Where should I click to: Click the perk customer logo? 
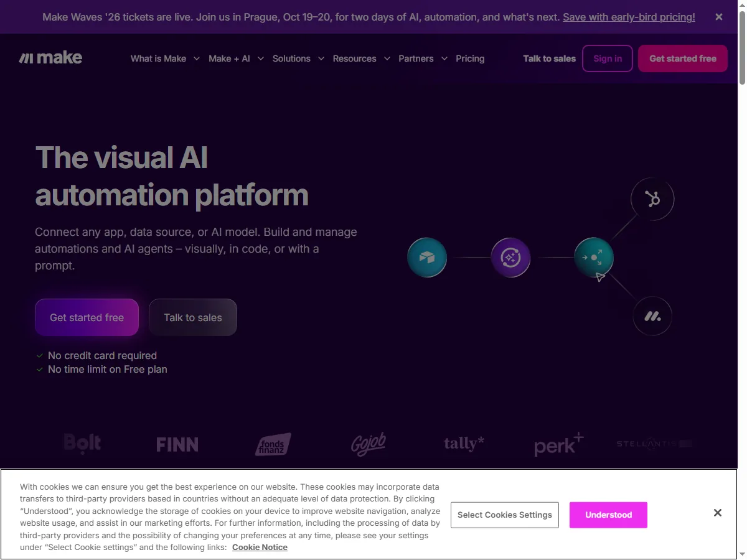click(559, 444)
